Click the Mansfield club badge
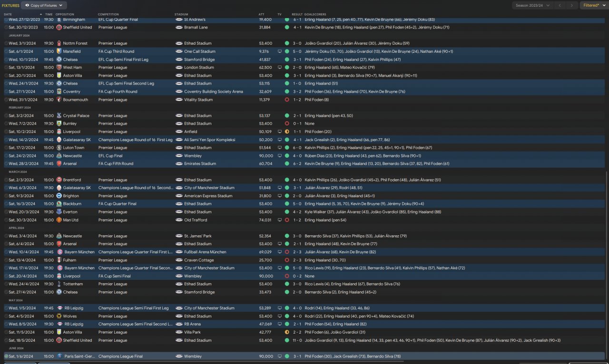The image size is (609, 364). 59,51
